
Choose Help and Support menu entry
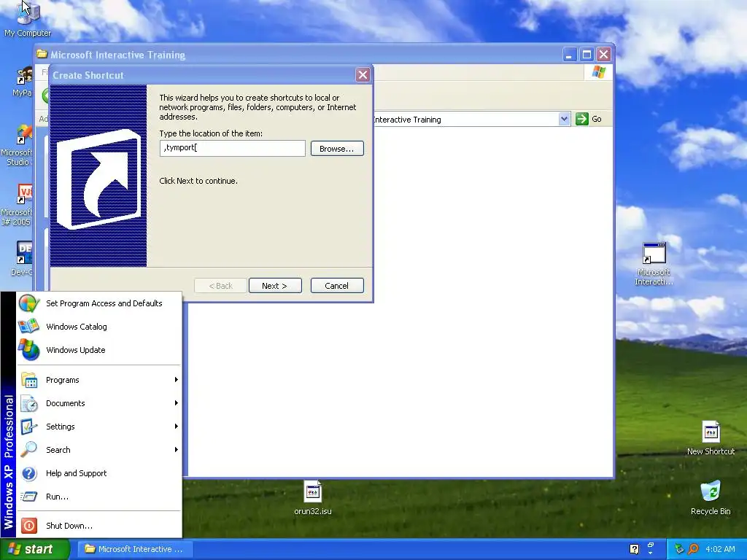point(99,473)
